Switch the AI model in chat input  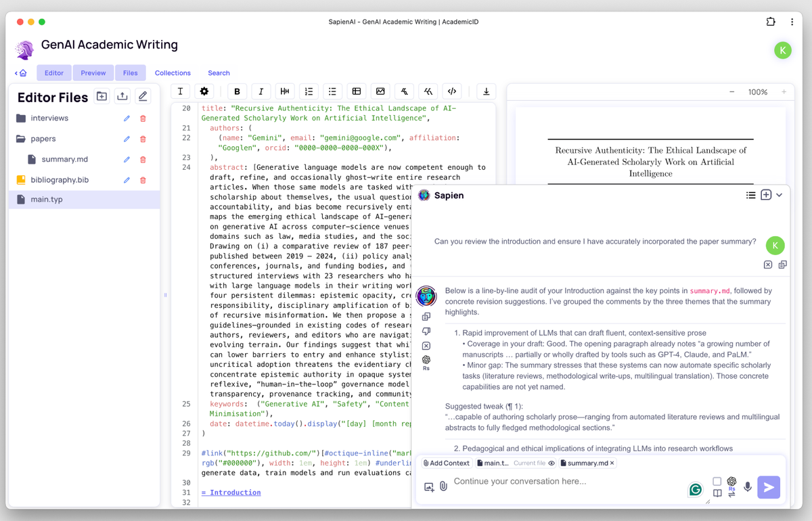click(731, 487)
